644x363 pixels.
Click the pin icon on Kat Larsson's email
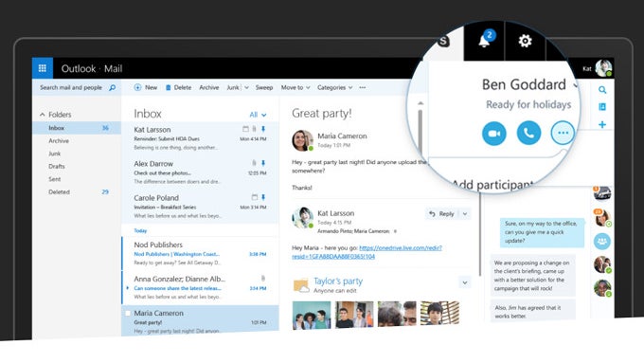click(x=263, y=129)
